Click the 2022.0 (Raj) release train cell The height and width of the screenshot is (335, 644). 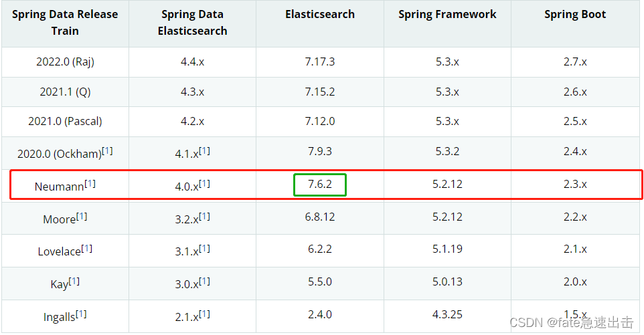click(x=65, y=62)
